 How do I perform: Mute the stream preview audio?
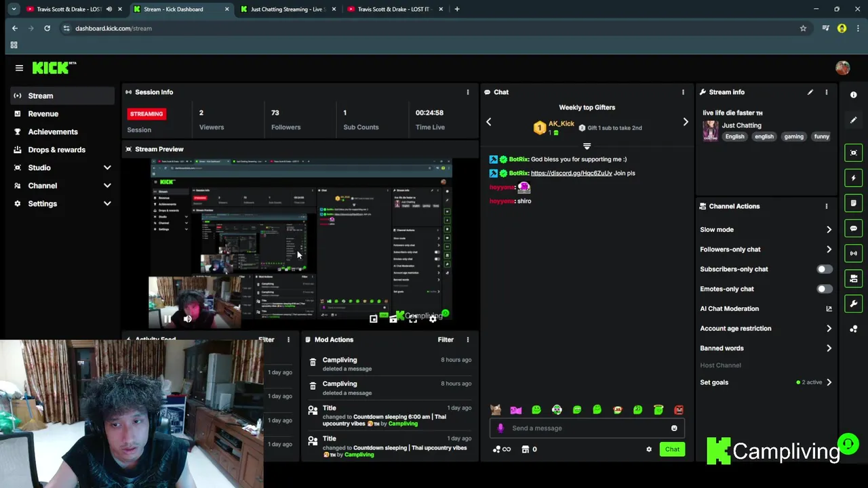coord(187,319)
